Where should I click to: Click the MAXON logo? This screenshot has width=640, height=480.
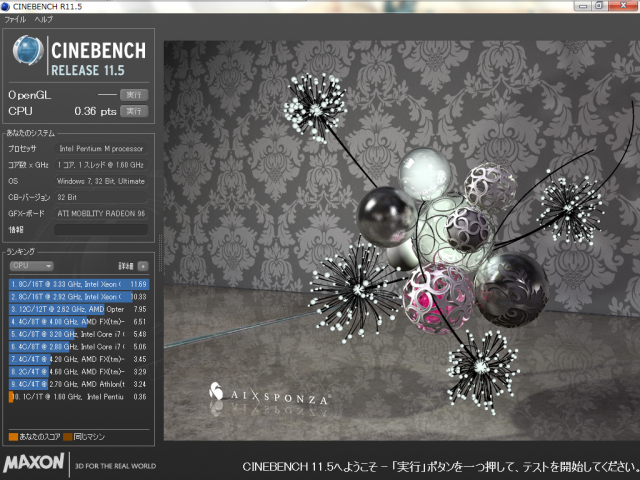[34, 463]
